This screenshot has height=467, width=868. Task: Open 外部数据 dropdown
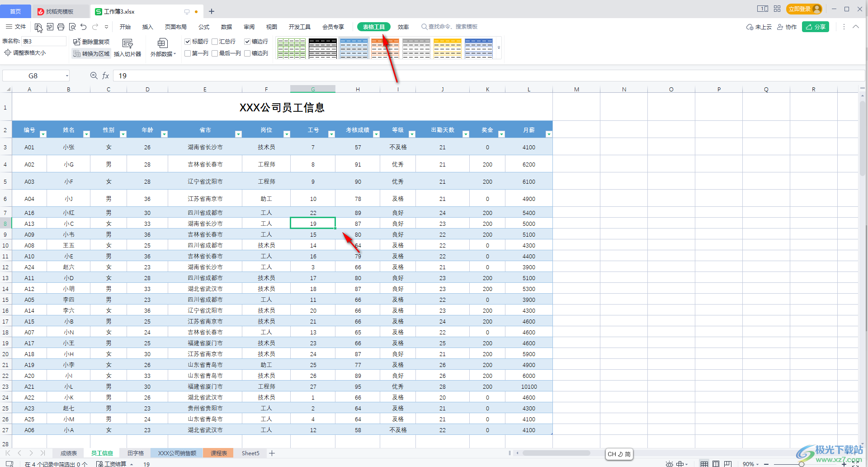tap(163, 48)
